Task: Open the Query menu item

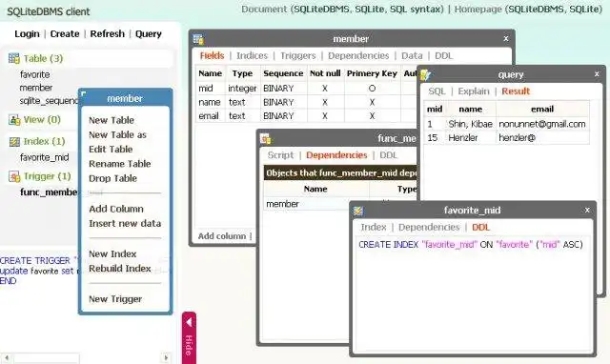Action: point(149,34)
